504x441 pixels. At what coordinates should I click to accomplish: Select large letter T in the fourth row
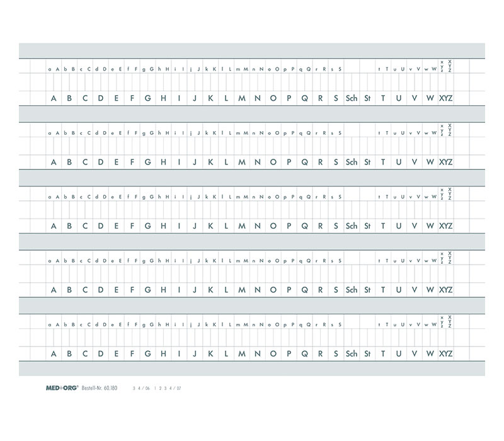tap(382, 290)
